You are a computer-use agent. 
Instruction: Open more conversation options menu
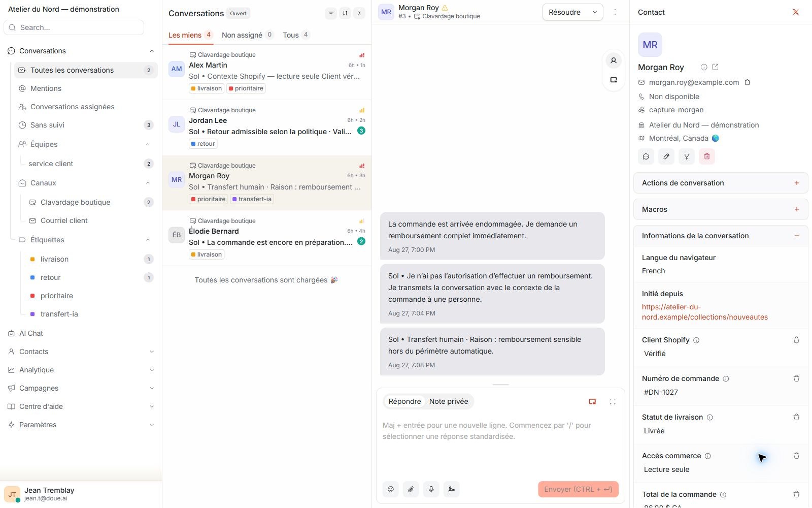click(615, 12)
